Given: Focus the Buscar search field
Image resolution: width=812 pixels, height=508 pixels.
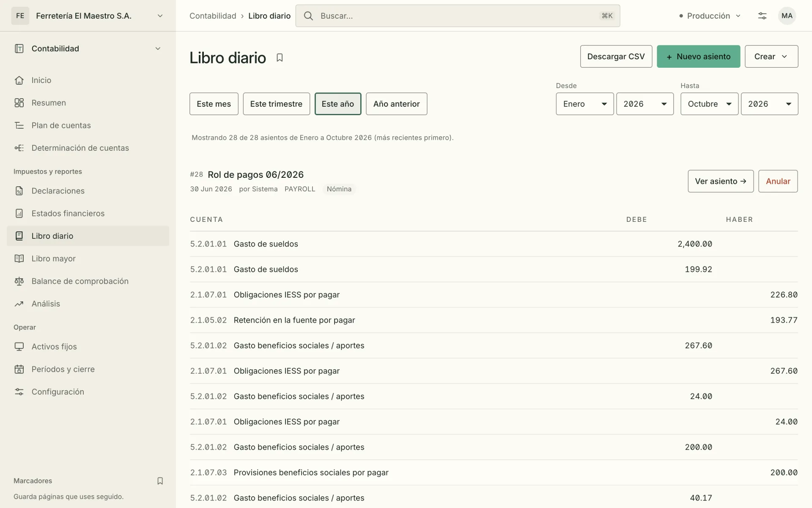Looking at the screenshot, I should pyautogui.click(x=458, y=16).
